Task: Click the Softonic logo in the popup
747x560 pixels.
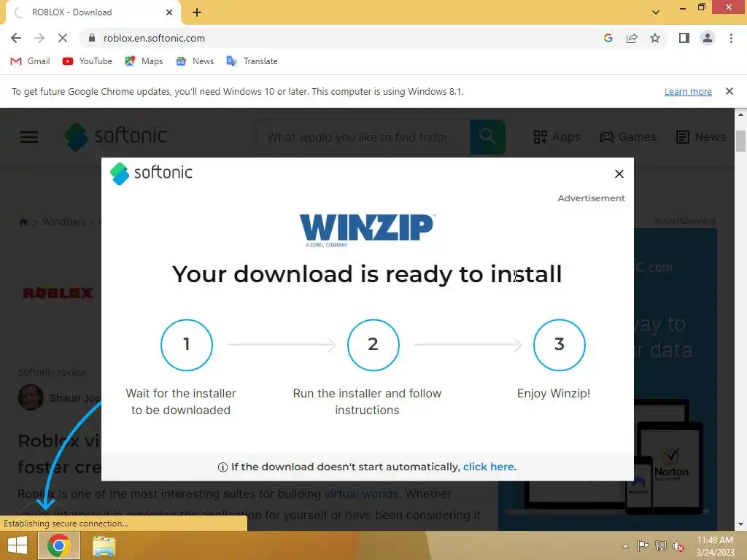Action: (x=151, y=174)
